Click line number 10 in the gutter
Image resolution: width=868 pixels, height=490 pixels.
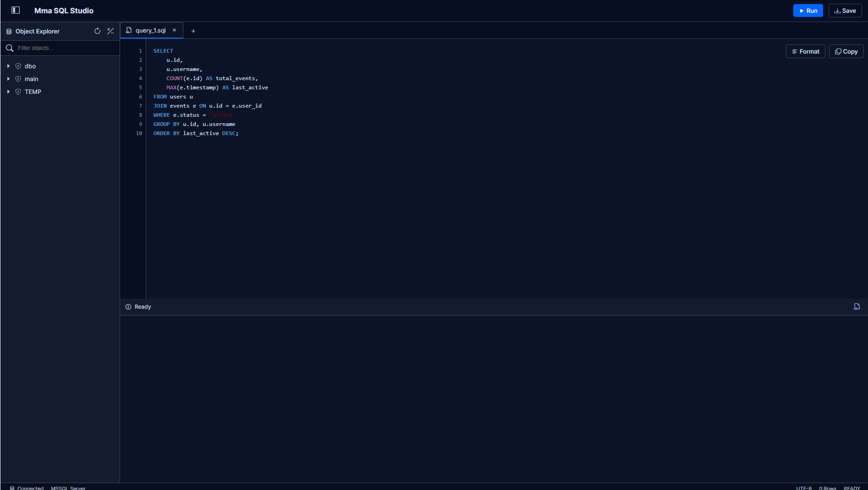click(x=139, y=133)
